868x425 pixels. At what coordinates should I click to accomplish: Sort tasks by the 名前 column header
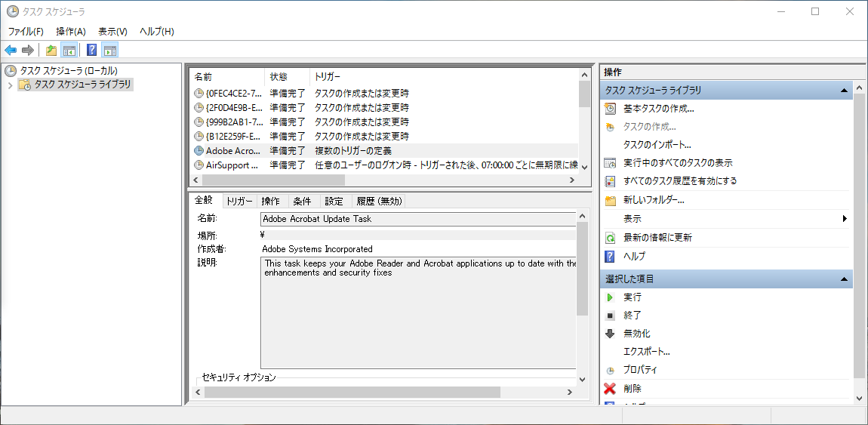[x=227, y=76]
